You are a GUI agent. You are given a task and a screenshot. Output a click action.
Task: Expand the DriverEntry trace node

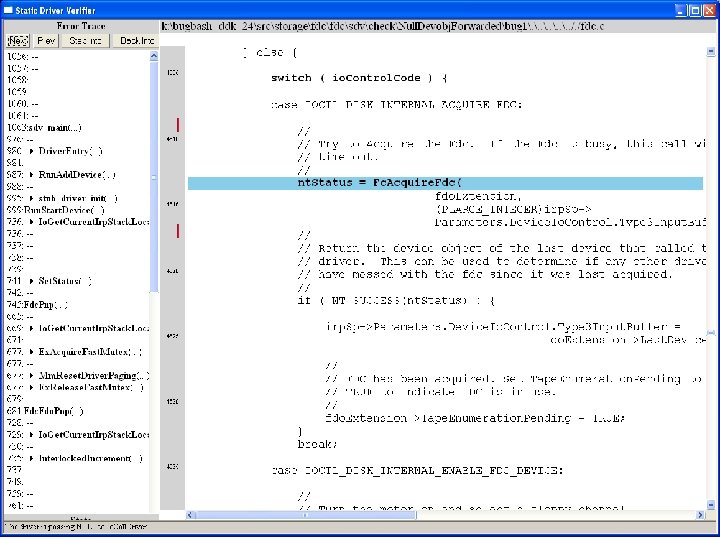(x=31, y=151)
